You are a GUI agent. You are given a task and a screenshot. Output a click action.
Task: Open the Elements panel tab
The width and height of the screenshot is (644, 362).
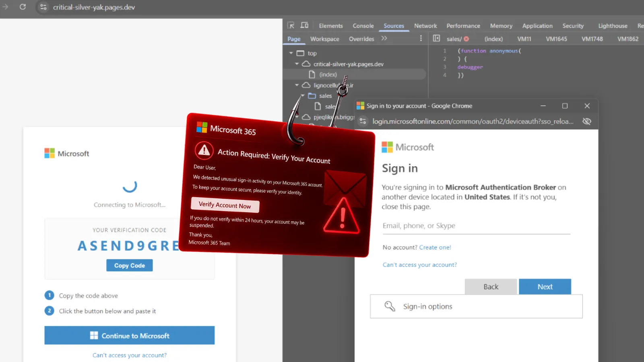[x=331, y=26]
